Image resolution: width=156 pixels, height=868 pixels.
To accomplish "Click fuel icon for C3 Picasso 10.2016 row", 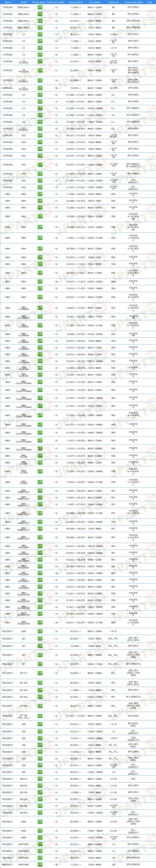I will pyautogui.click(x=40, y=88).
